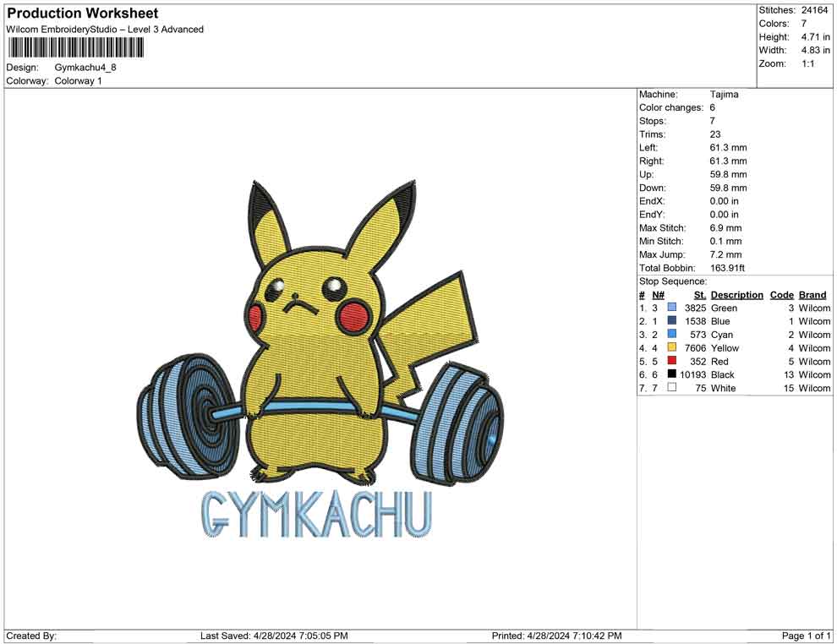Screen dimensions: 837x644
Task: Click the 'Page 1 of 1' footer text
Action: (x=806, y=636)
